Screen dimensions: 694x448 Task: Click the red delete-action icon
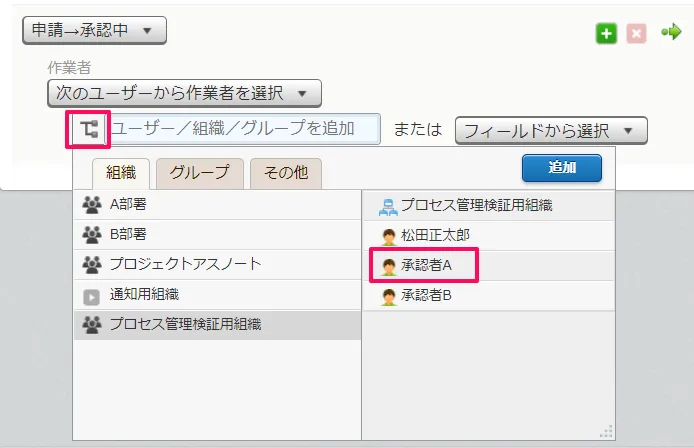(636, 33)
